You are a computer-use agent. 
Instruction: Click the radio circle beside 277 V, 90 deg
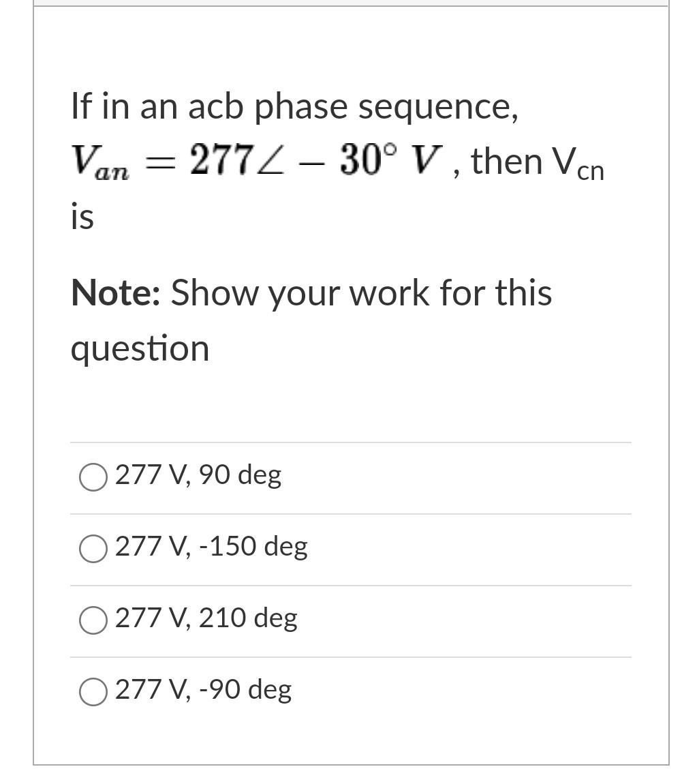pyautogui.click(x=93, y=477)
